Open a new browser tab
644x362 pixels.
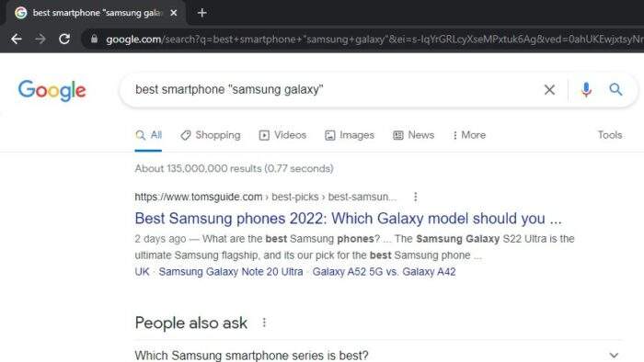click(x=201, y=13)
